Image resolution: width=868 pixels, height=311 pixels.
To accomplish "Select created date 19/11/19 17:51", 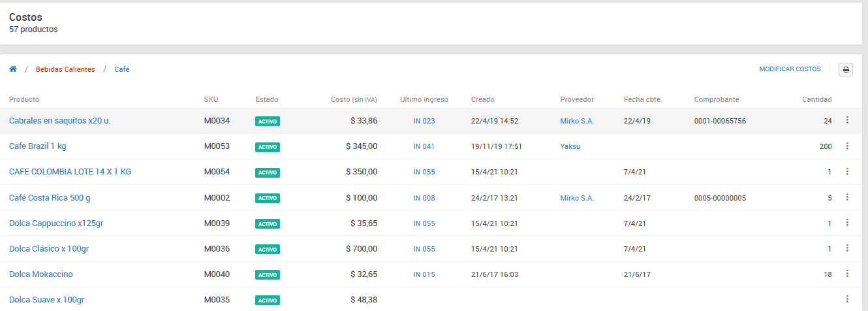I will [x=496, y=146].
